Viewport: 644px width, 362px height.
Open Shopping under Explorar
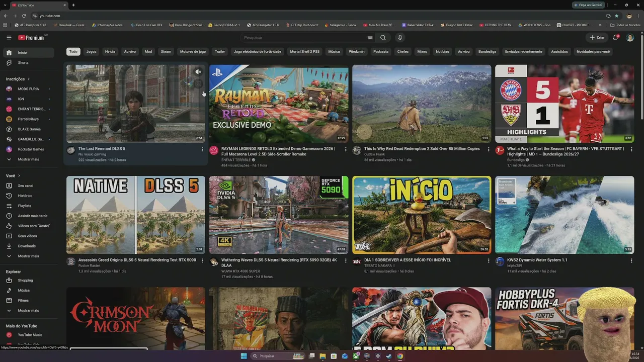[x=29, y=280]
